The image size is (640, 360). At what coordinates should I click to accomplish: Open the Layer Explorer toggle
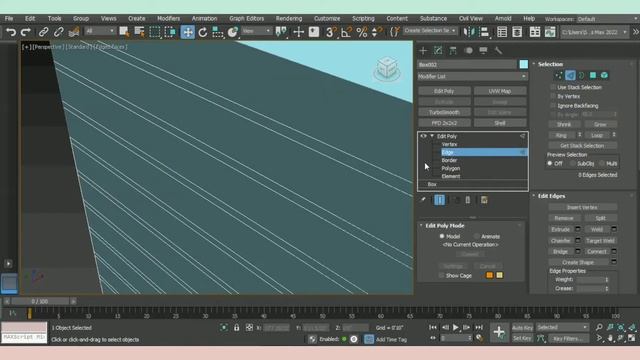(x=517, y=32)
